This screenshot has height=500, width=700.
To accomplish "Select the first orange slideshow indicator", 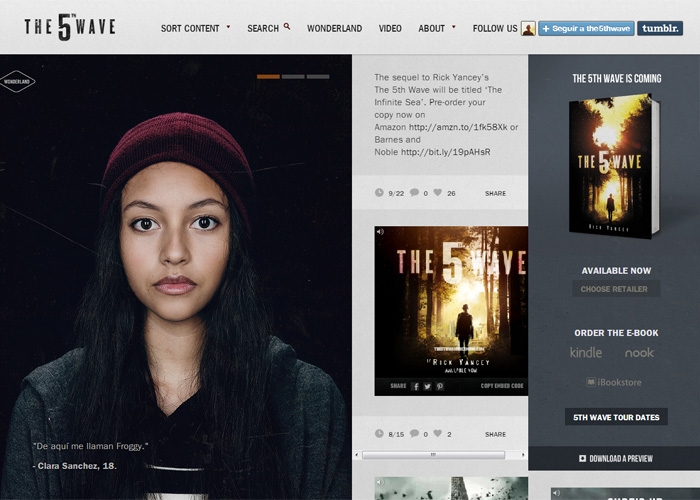I will (x=268, y=77).
